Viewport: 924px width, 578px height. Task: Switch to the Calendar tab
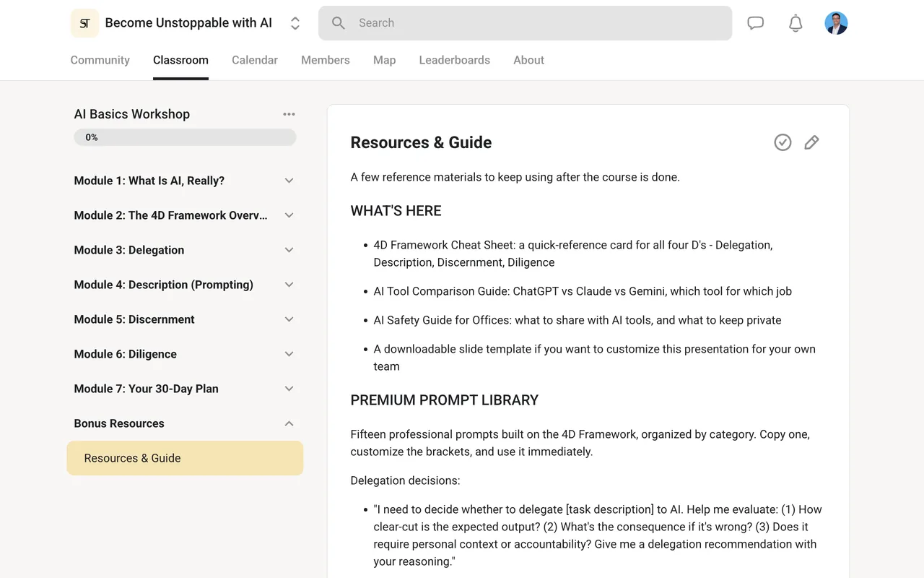pos(255,60)
